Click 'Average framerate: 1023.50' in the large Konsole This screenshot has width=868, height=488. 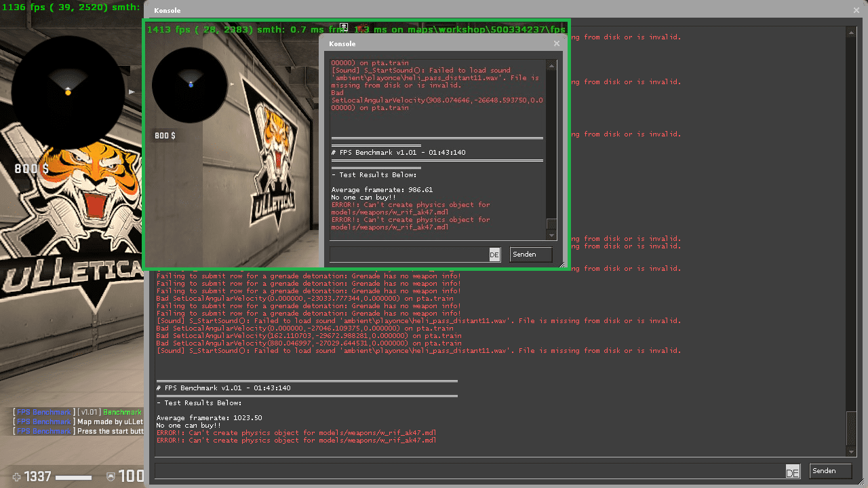coord(209,418)
